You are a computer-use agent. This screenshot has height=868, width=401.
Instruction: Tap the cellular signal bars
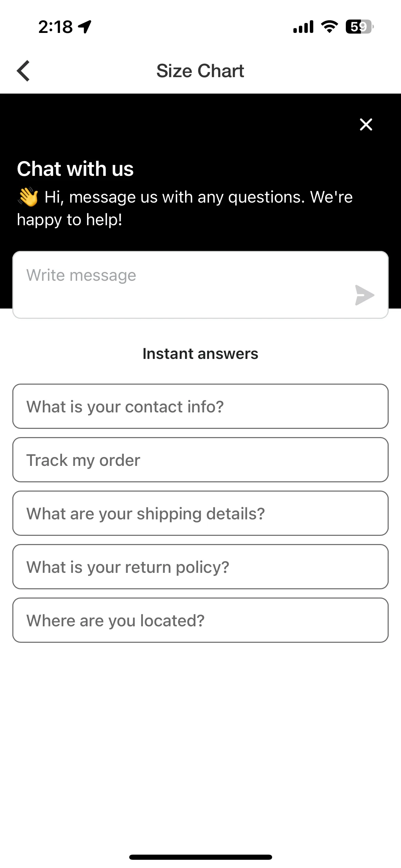(x=303, y=27)
